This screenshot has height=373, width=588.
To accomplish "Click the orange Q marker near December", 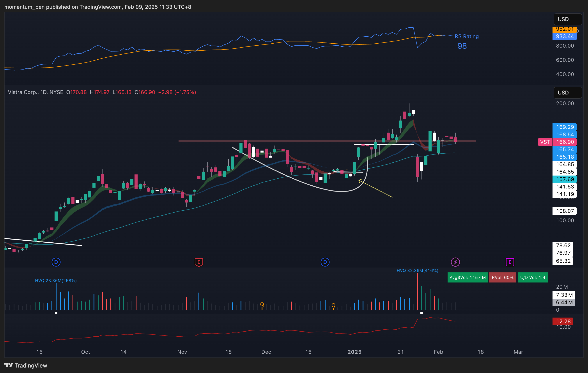I will tap(262, 304).
